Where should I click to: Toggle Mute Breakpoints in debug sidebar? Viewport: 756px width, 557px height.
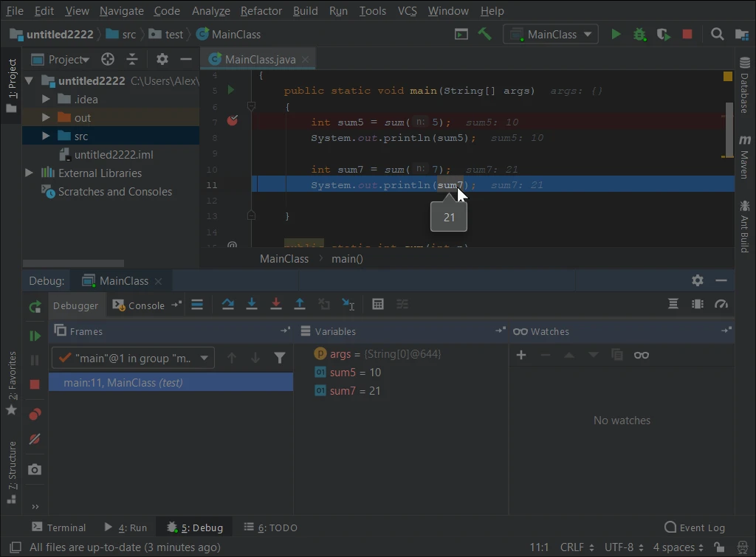point(35,439)
